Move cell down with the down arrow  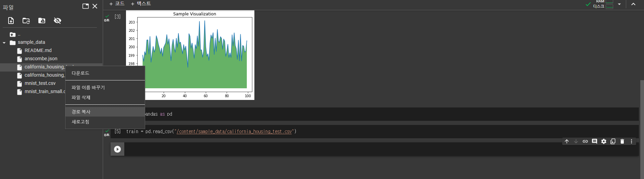[x=576, y=141]
